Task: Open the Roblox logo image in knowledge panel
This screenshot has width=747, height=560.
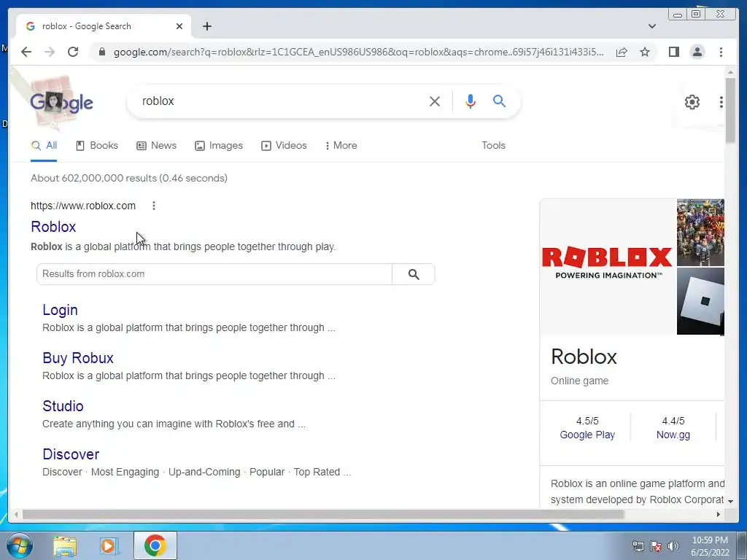Action: [608, 267]
